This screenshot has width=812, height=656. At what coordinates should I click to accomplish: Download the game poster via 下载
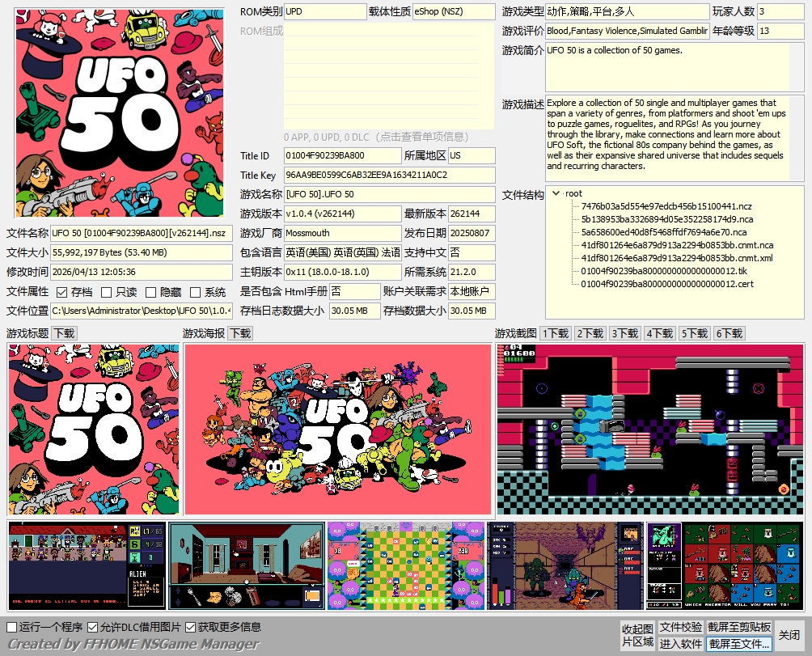(x=239, y=333)
